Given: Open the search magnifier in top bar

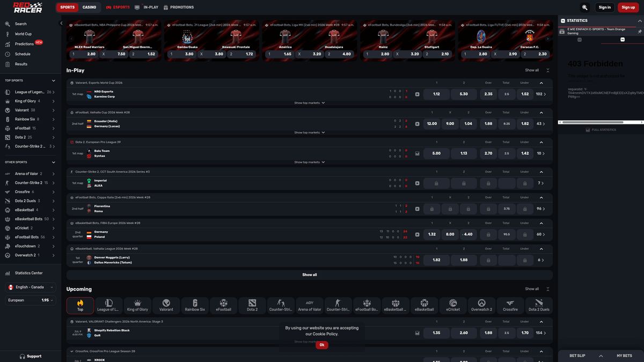Looking at the screenshot, I should click(584, 8).
